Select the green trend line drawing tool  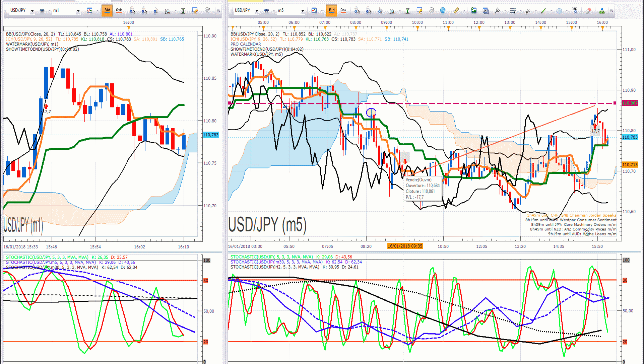[543, 11]
